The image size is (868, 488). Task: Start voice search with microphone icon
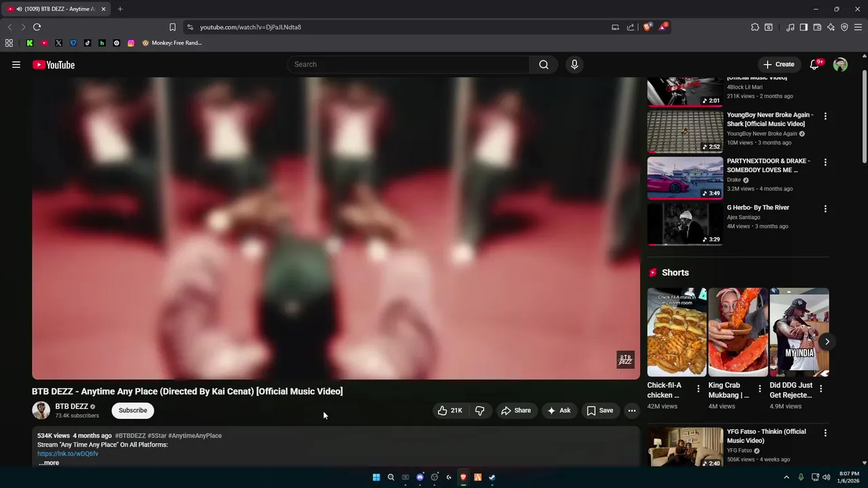coord(574,64)
